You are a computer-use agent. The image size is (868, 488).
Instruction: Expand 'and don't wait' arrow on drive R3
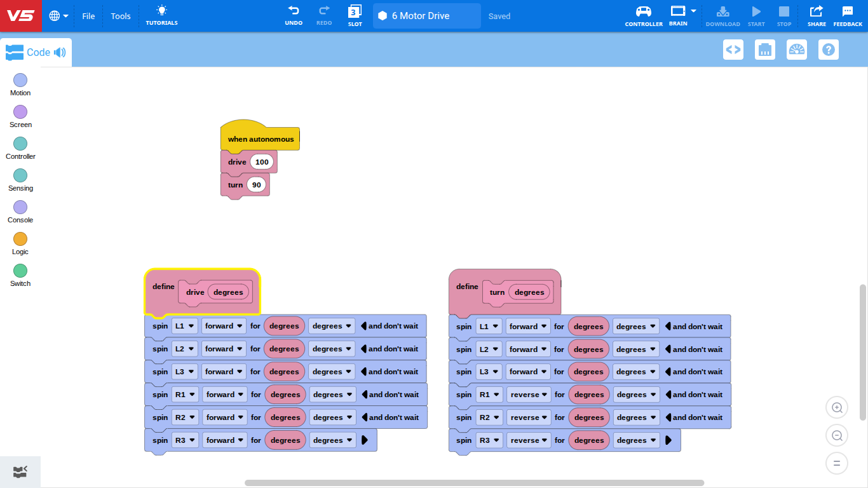(365, 440)
